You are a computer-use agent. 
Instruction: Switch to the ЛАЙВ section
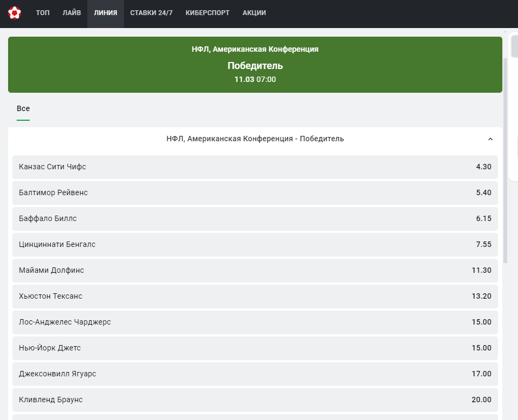(x=72, y=13)
